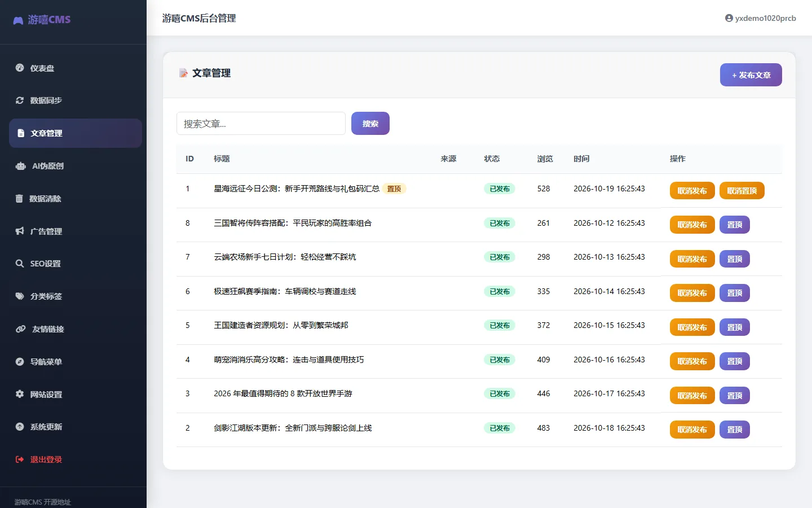Click 取消置顶 for article ID 1
The width and height of the screenshot is (812, 508).
pos(742,191)
